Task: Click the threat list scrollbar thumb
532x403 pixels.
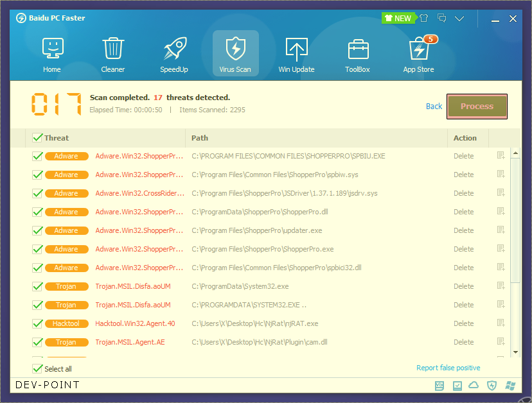Action: click(515, 220)
